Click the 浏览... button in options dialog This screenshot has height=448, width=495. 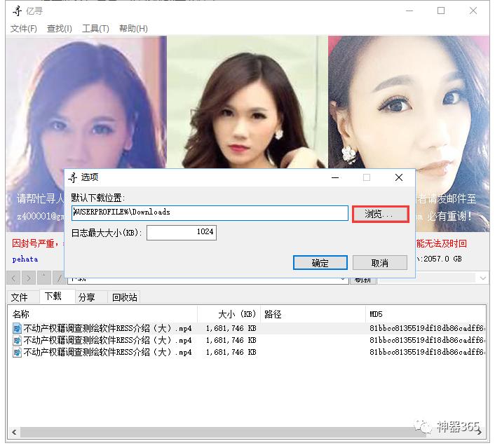(x=381, y=214)
